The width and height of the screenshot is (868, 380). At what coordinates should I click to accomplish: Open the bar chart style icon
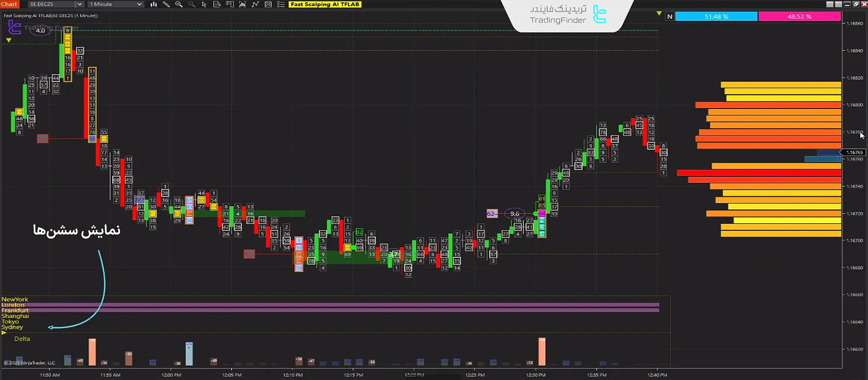(x=154, y=4)
